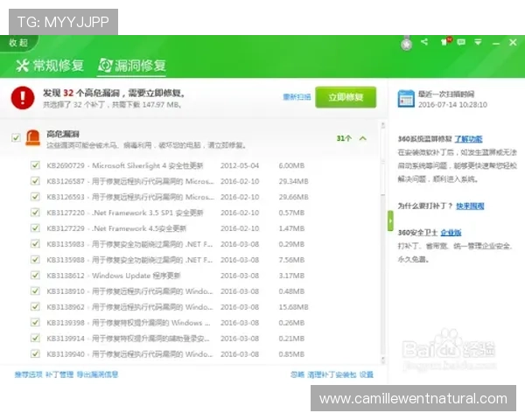
Task: Switch to the 漏洞修复 tab
Action: click(x=132, y=66)
